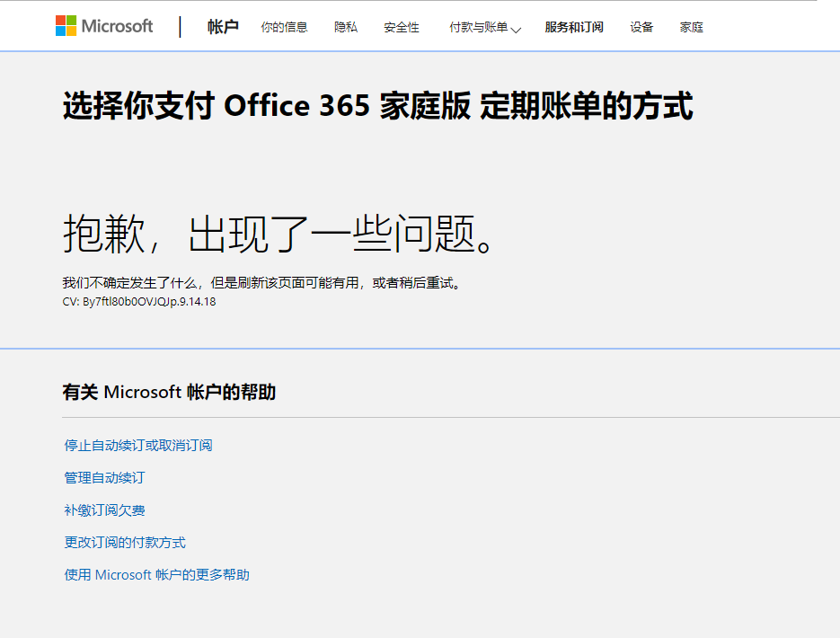Screen dimensions: 840x638
Task: Open 停止自动续订或取消订阅 help link
Action: [x=138, y=445]
